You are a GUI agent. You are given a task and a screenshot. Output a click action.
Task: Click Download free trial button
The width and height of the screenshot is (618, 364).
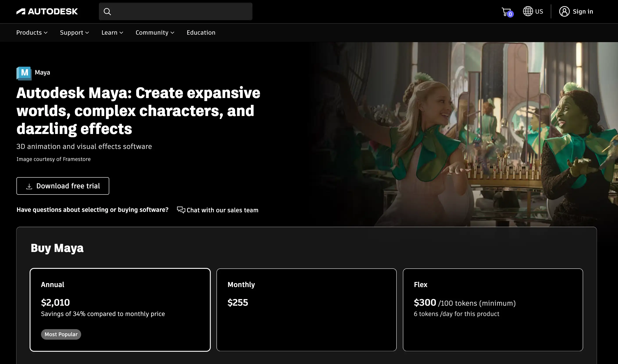coord(63,186)
